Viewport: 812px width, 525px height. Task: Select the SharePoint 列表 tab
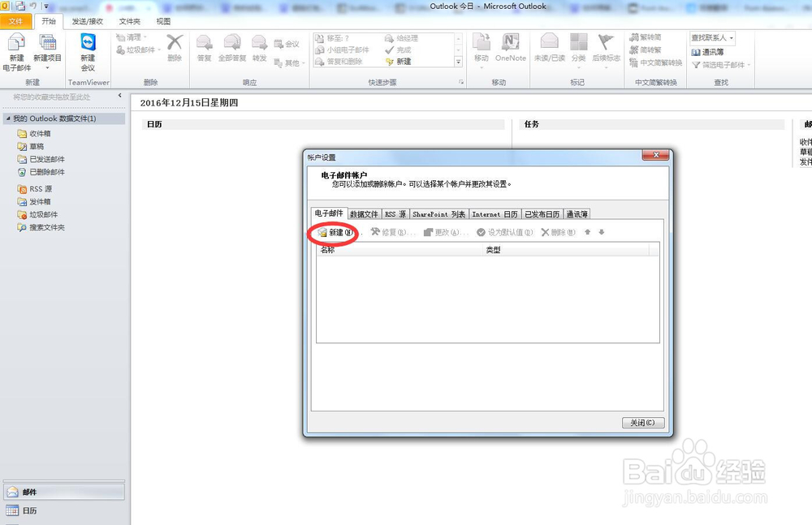pos(438,214)
